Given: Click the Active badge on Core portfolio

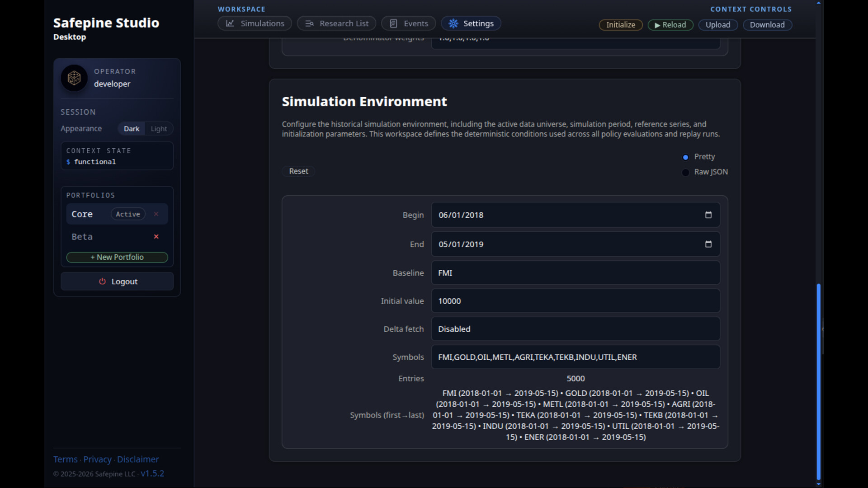Looking at the screenshot, I should click(128, 214).
